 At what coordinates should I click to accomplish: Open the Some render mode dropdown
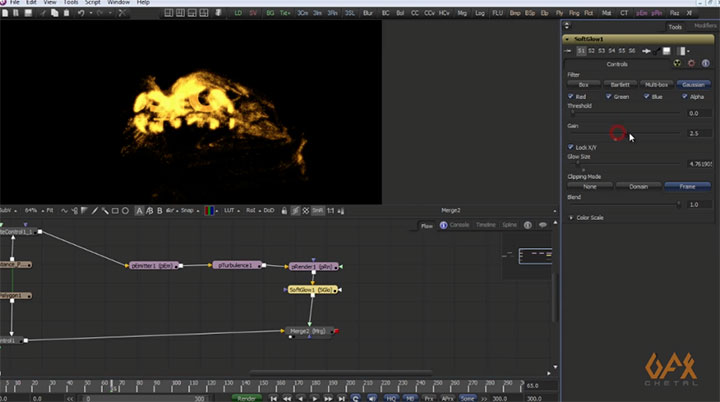point(467,398)
